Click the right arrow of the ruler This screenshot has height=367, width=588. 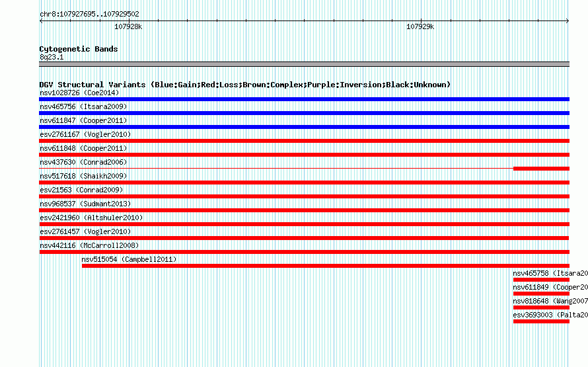coord(568,20)
